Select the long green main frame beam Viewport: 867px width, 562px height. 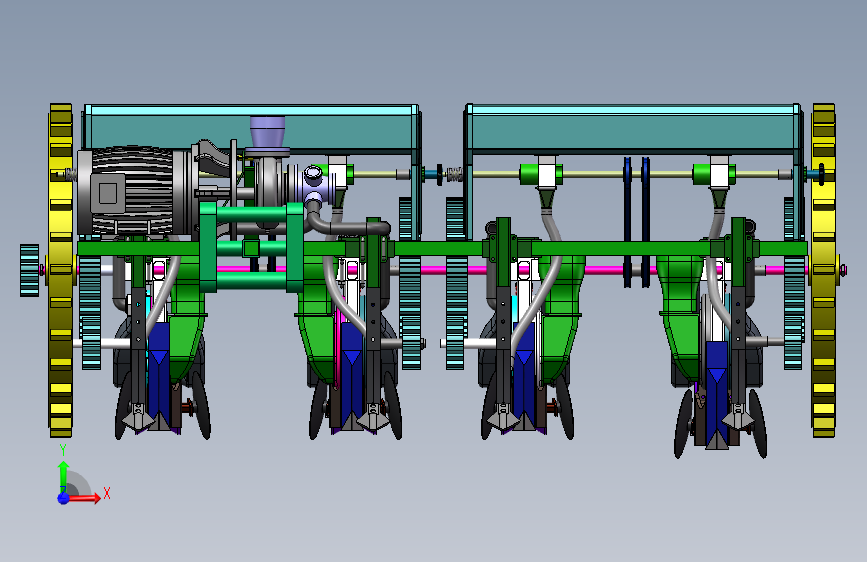[442, 248]
